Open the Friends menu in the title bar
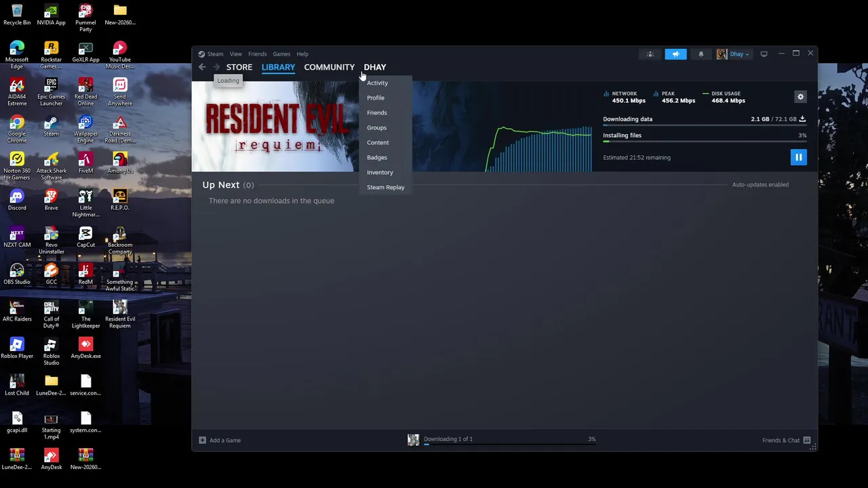This screenshot has width=868, height=488. click(x=257, y=54)
